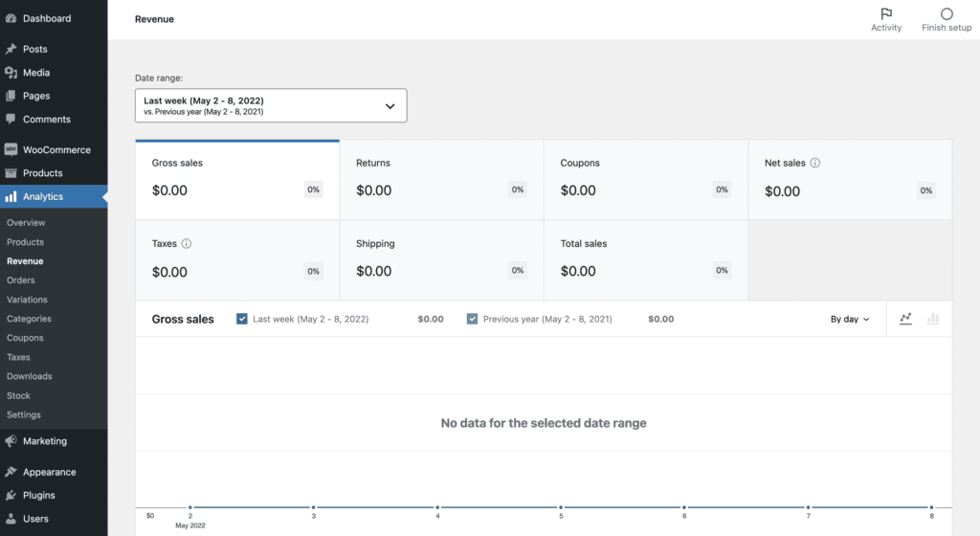The height and width of the screenshot is (536, 980).
Task: Click the Plugins menu label
Action: coord(38,496)
